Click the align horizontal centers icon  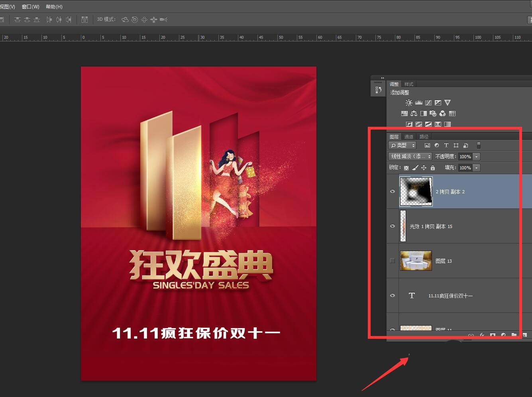[59, 19]
